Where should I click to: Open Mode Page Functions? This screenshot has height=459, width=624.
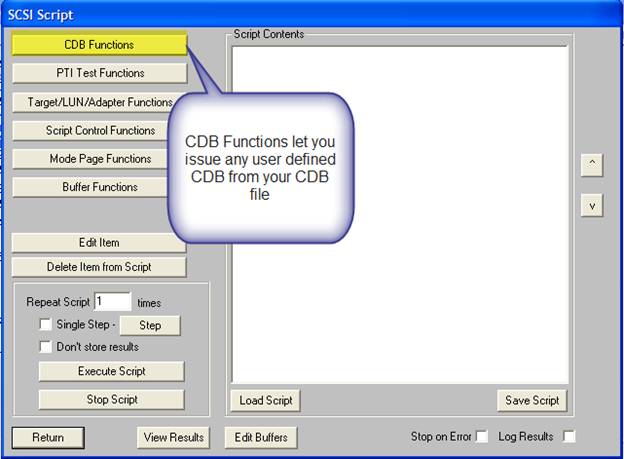coord(99,158)
